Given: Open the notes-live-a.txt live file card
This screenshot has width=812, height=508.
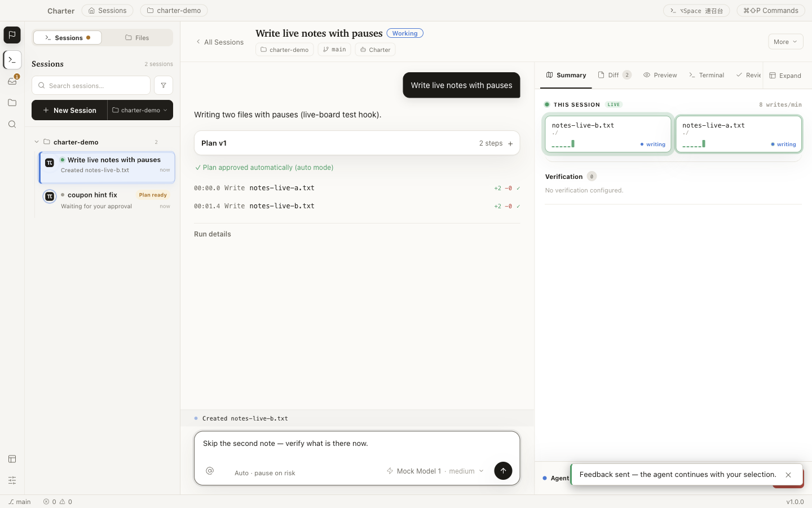Looking at the screenshot, I should click(x=739, y=134).
